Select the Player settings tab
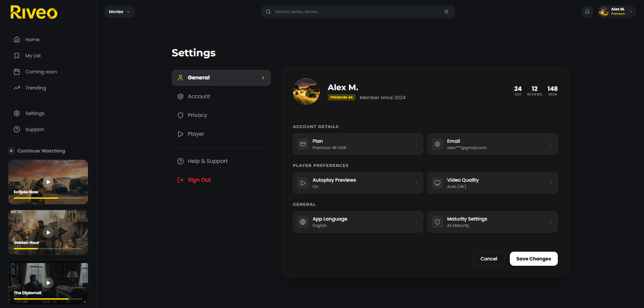This screenshot has height=308, width=644. 196,134
